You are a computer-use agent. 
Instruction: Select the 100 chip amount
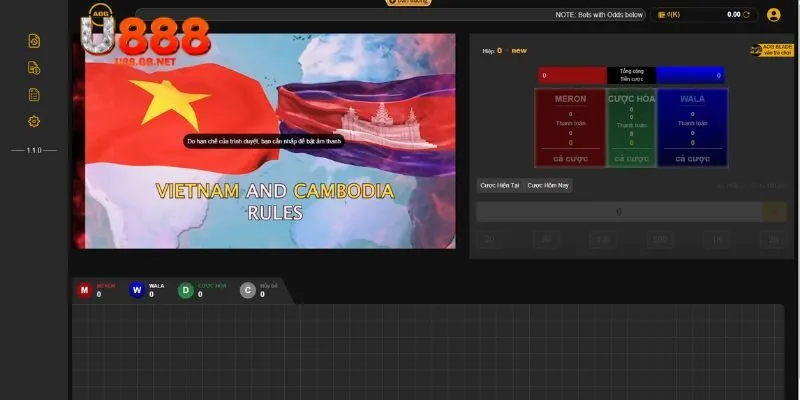(x=603, y=239)
